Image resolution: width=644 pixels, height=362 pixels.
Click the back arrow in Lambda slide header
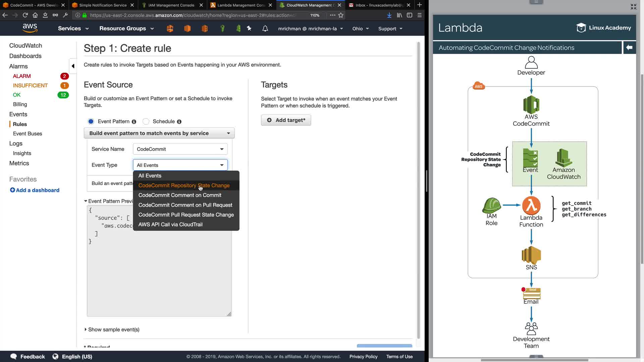629,48
